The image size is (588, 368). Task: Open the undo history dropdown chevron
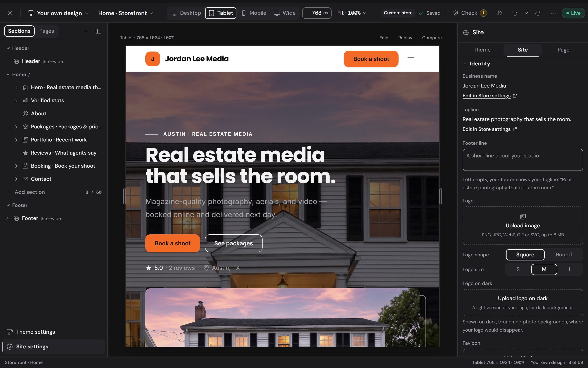[x=526, y=13]
